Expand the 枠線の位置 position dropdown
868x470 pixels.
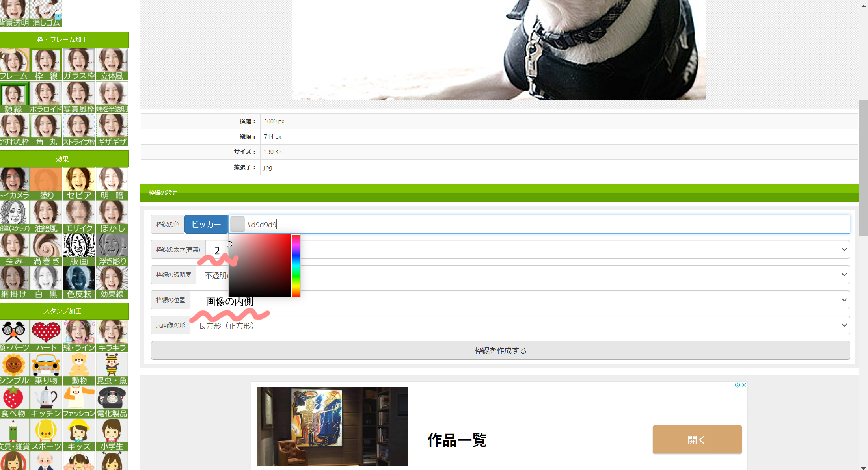coord(552,300)
